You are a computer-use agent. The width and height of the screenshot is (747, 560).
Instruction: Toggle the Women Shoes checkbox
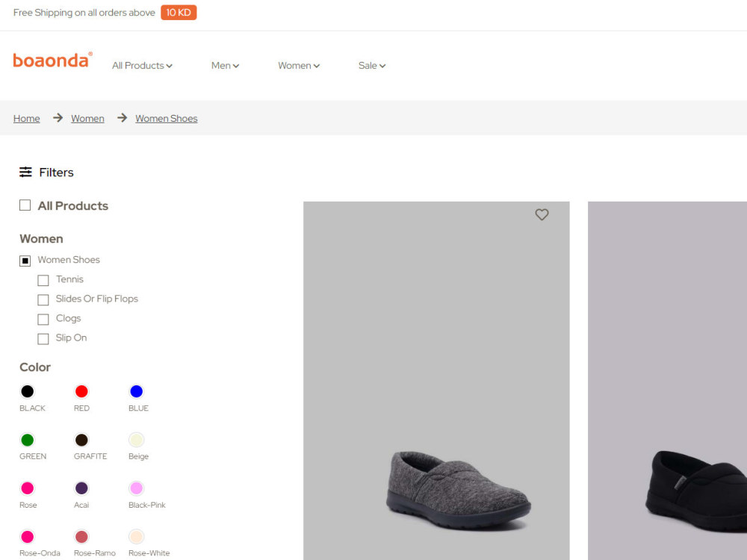[25, 261]
